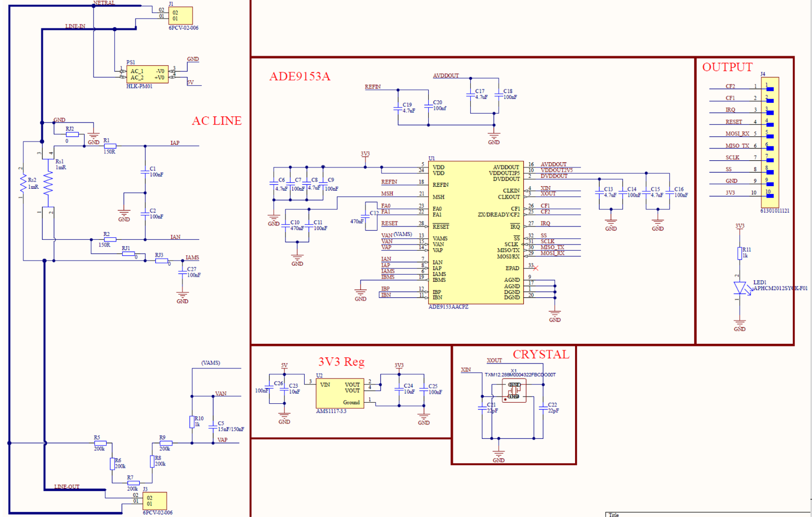The height and width of the screenshot is (517, 812).
Task: Select capacitor C27 100nF
Action: pos(182,272)
